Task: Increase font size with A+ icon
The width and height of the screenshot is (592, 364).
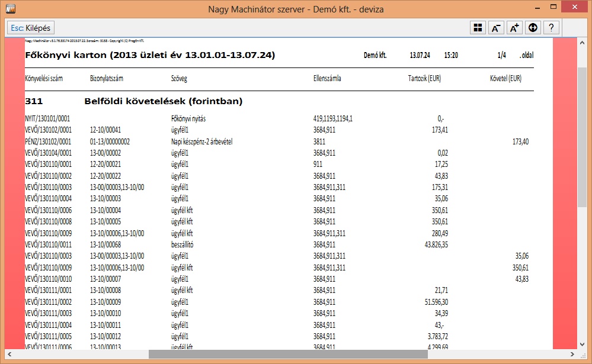Action: tap(514, 28)
